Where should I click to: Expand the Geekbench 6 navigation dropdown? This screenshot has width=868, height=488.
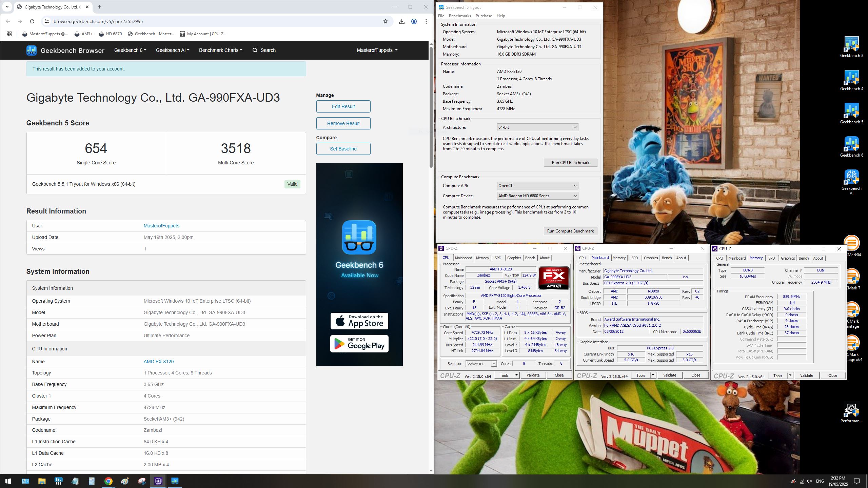130,50
